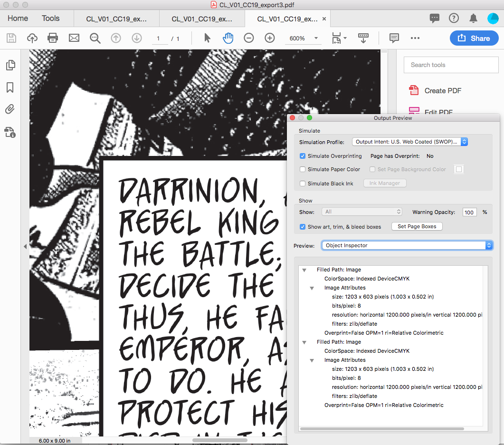Open the Attachments paperclip panel
Viewport: 504px width, 445px height.
(x=10, y=110)
